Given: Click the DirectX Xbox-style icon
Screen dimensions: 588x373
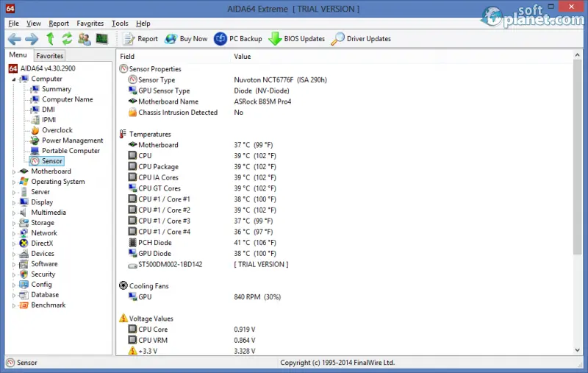Looking at the screenshot, I should coord(24,244).
